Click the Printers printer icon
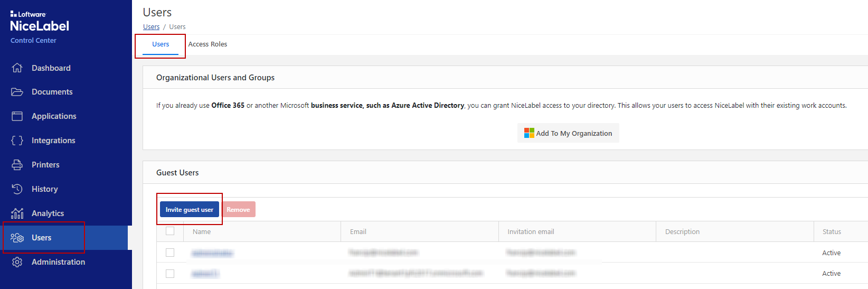The image size is (868, 289). tap(17, 165)
